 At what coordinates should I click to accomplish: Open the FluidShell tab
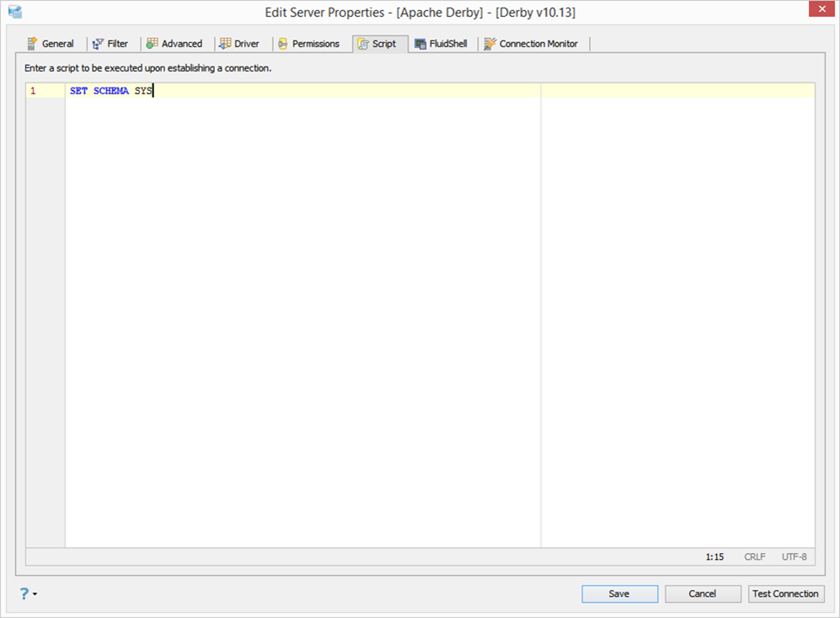pyautogui.click(x=441, y=44)
